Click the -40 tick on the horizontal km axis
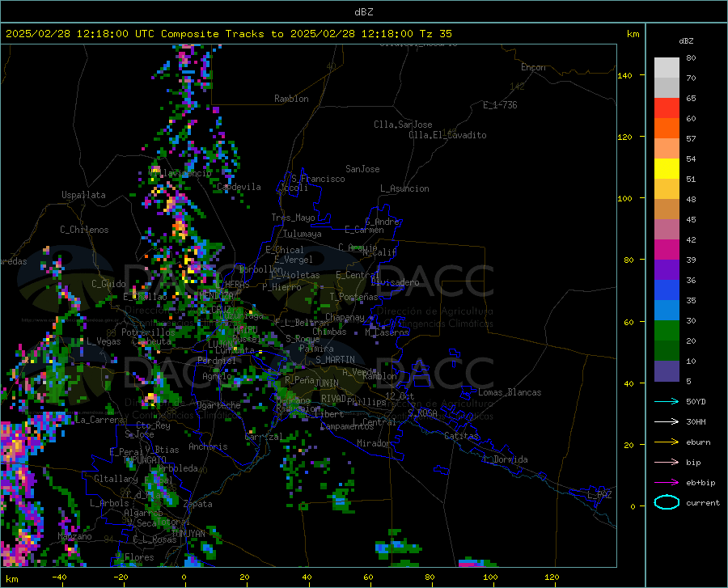Screen dimensions: 728x588 (x=59, y=577)
